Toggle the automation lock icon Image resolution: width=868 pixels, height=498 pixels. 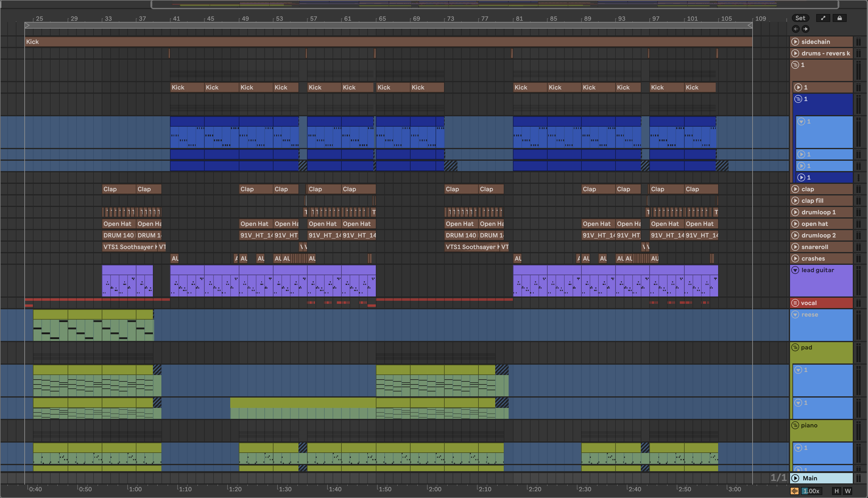839,18
